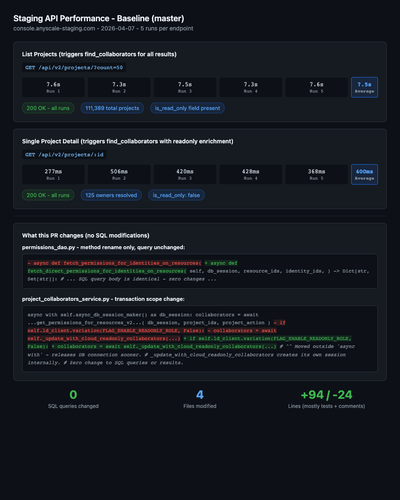
Task: Click the 7.5s Average box
Action: pos(364,87)
